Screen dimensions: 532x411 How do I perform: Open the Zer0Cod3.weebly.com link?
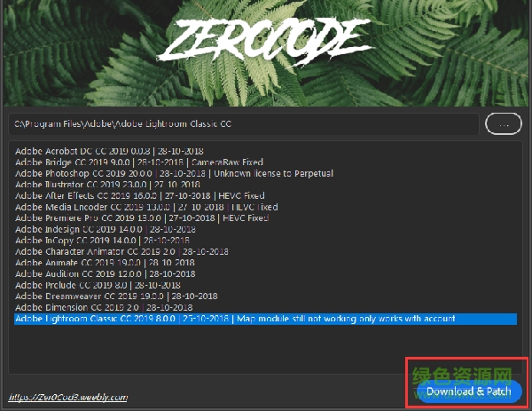click(68, 397)
